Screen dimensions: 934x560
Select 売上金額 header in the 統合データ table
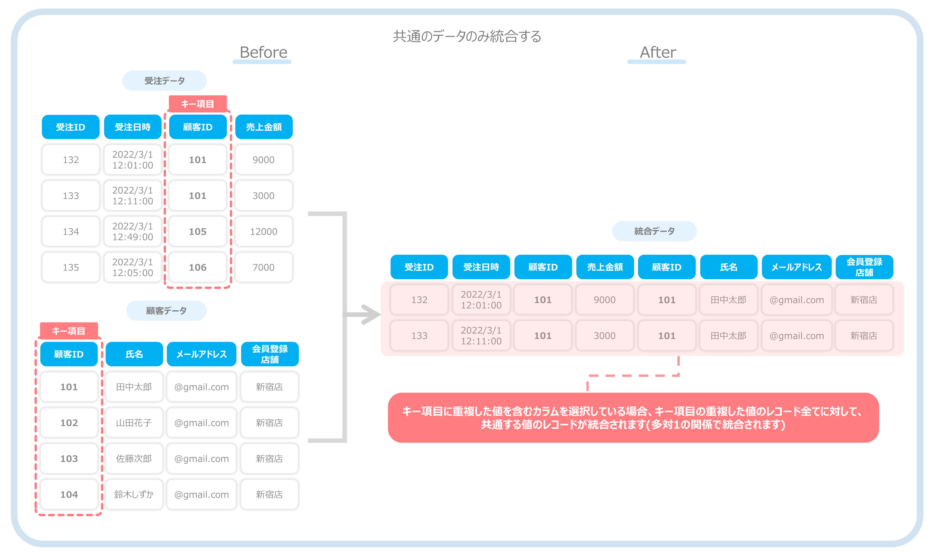pos(605,267)
